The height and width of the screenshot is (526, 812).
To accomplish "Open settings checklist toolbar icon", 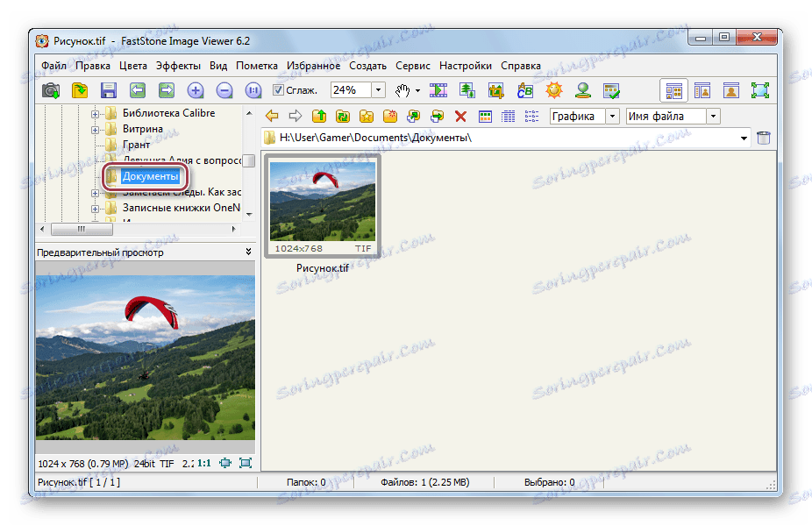I will (x=612, y=90).
